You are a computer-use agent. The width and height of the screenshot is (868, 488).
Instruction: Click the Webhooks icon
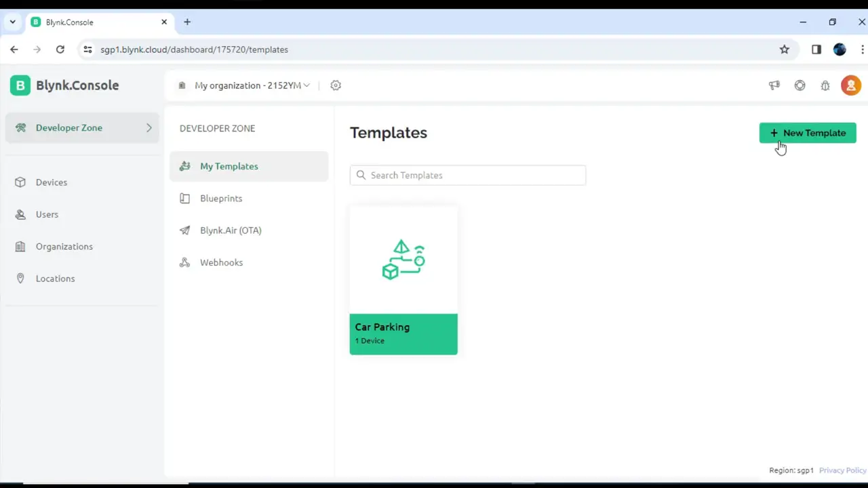coord(184,262)
